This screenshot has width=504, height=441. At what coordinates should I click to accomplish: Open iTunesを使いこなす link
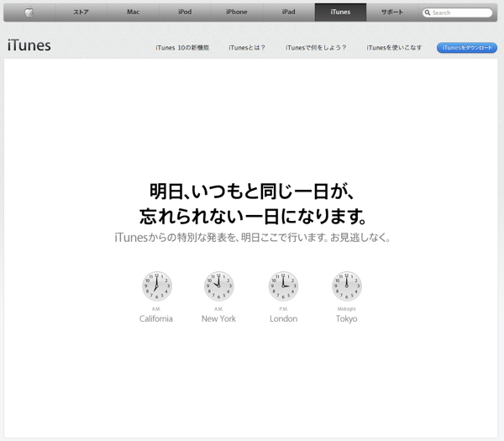(x=394, y=48)
